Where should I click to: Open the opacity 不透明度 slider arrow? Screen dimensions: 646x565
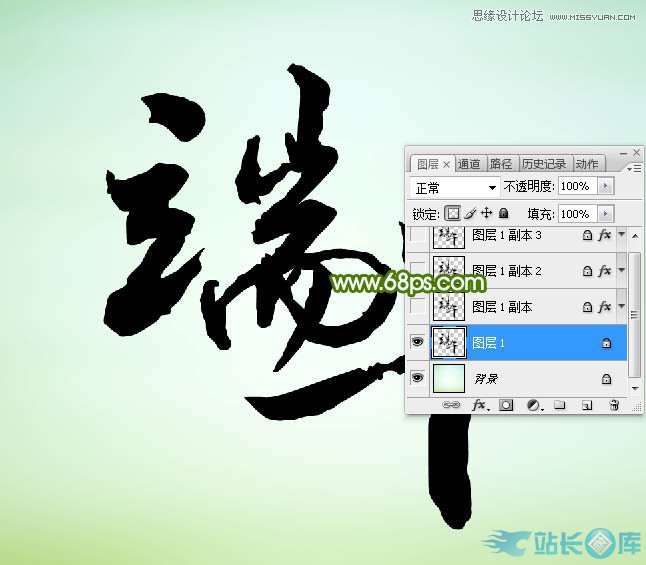(605, 187)
